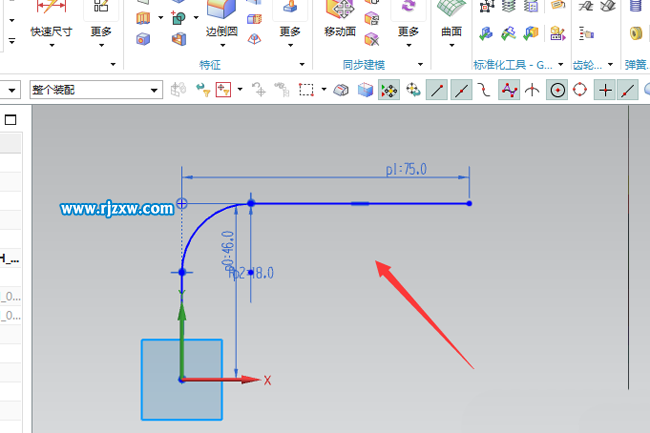The width and height of the screenshot is (650, 433).
Task: Click the striped box icon right of Edge Blend
Action: [x=254, y=18]
